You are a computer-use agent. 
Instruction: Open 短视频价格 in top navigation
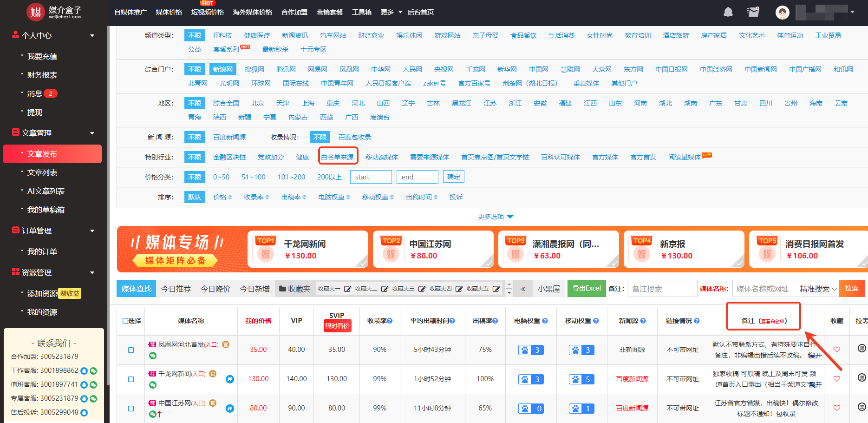pyautogui.click(x=208, y=12)
